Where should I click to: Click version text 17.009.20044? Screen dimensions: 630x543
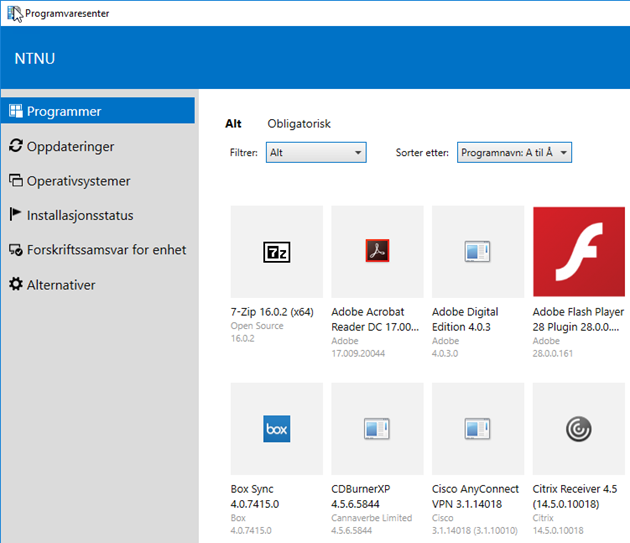tap(358, 353)
